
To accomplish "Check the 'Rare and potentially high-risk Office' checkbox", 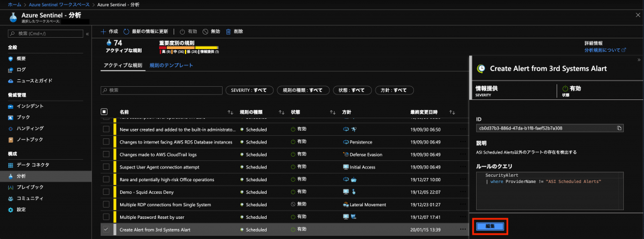I will [106, 180].
